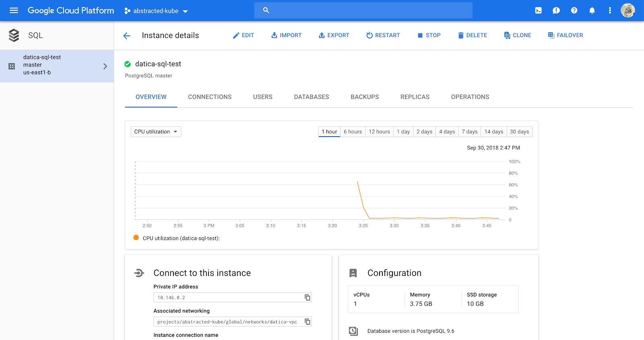Click the SQL heading in the sidebar
This screenshot has height=340, width=644.
[35, 35]
